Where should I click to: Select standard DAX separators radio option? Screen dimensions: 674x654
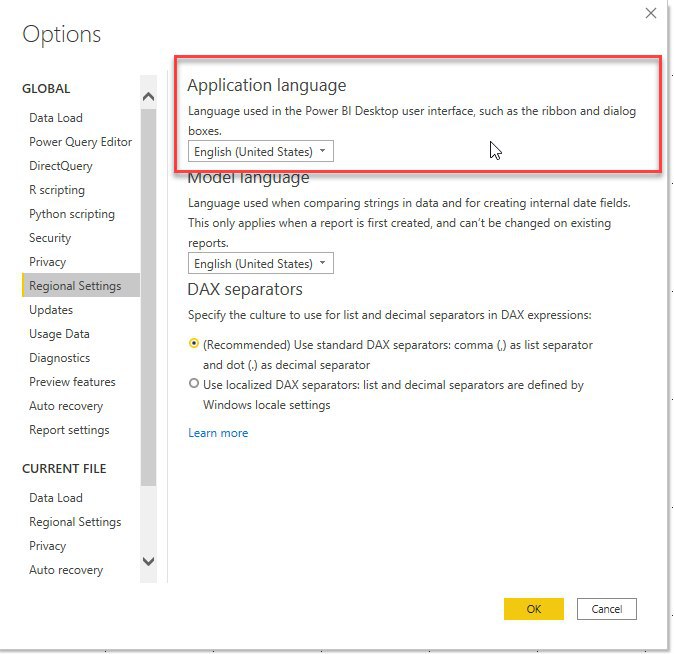(194, 344)
